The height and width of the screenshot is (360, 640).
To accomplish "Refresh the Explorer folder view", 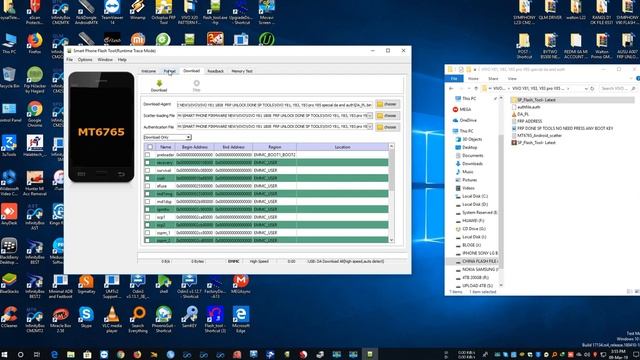I will pos(592,89).
